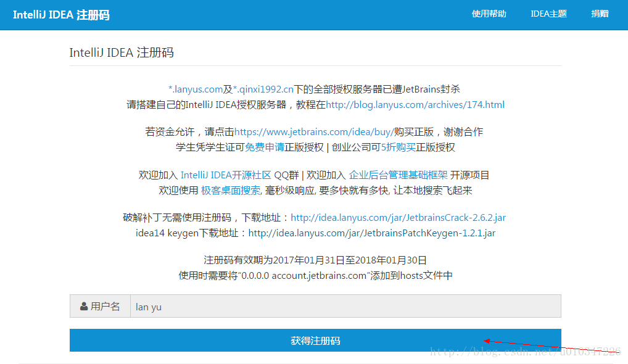
Task: Open the 使用帮助 menu item
Action: point(489,14)
